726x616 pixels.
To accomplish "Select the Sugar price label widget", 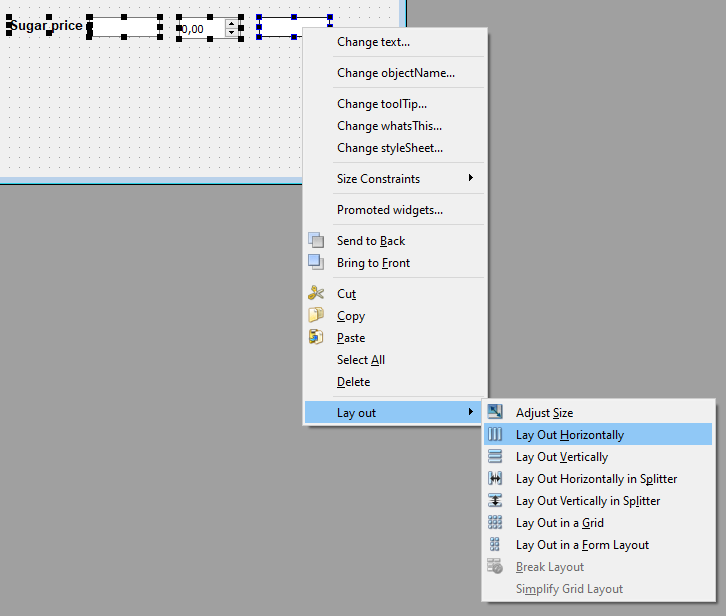I will 46,26.
